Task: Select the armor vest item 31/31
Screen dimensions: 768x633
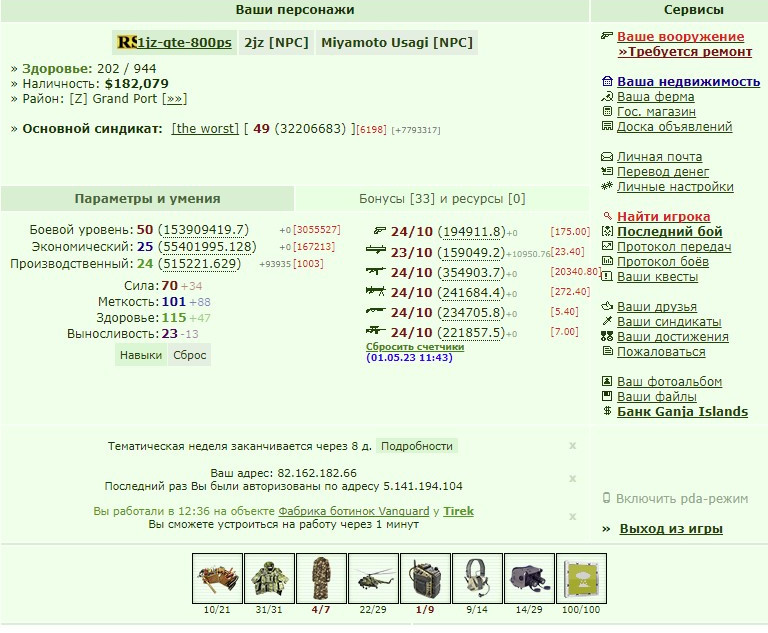Action: click(269, 578)
